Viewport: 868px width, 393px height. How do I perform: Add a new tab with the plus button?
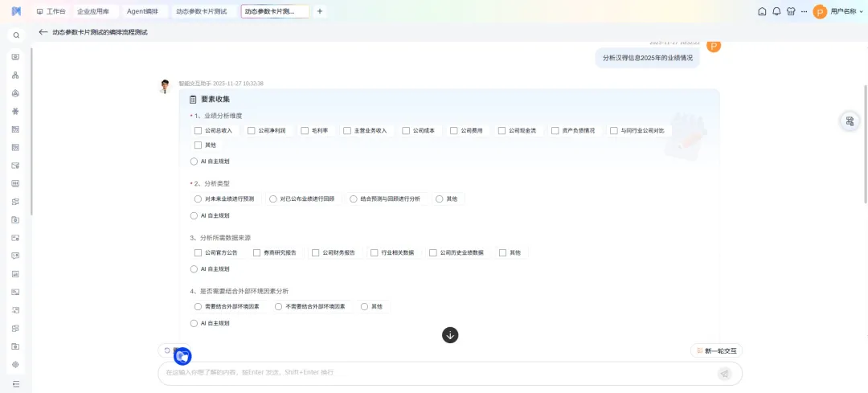[x=320, y=11]
